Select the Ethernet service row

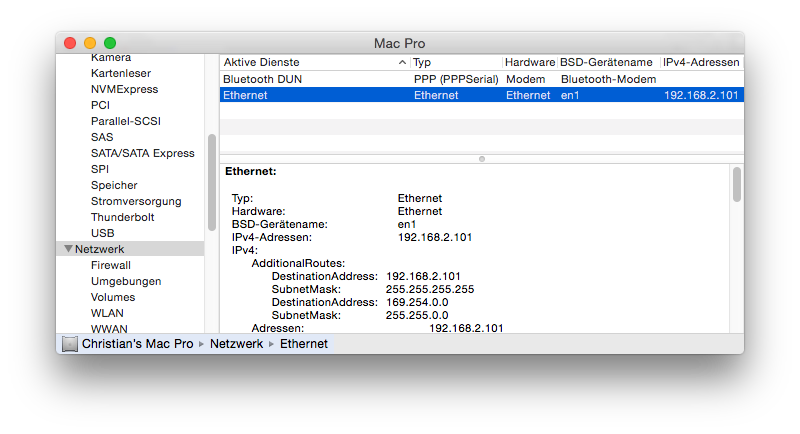coord(482,95)
